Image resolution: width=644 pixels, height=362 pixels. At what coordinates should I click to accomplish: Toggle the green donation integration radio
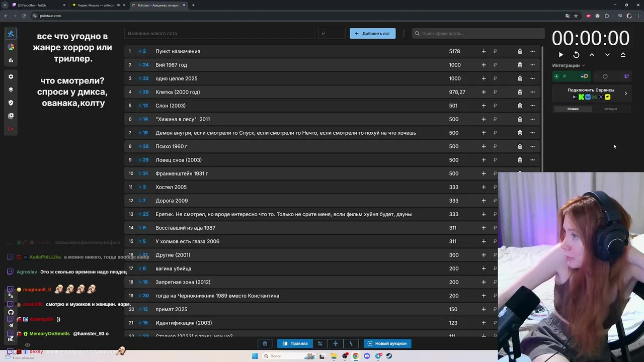556,76
